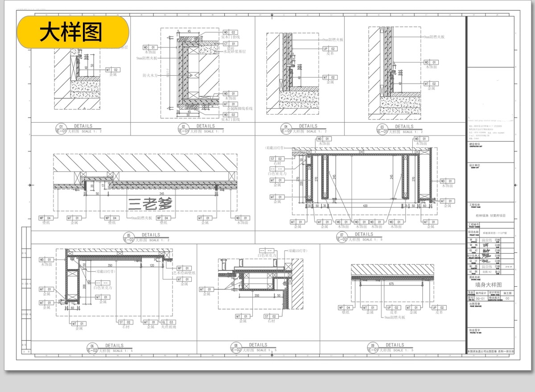Click the 瓷砖 label under the CT 01 tag

click(230, 48)
